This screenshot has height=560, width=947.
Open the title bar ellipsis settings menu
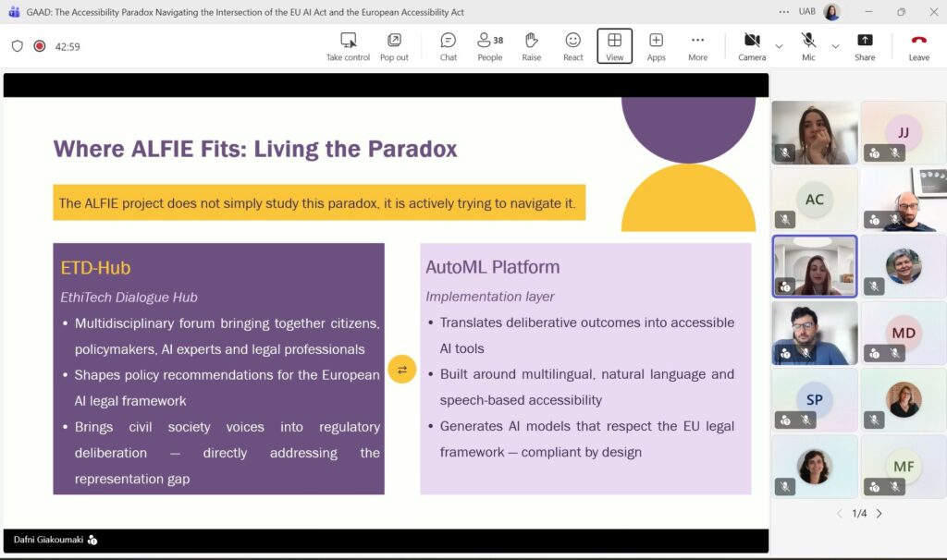pyautogui.click(x=784, y=11)
